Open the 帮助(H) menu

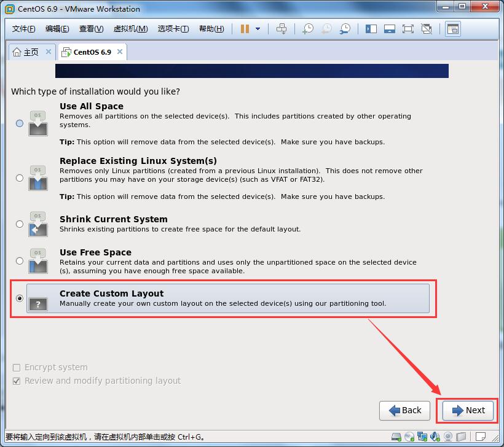[x=211, y=29]
